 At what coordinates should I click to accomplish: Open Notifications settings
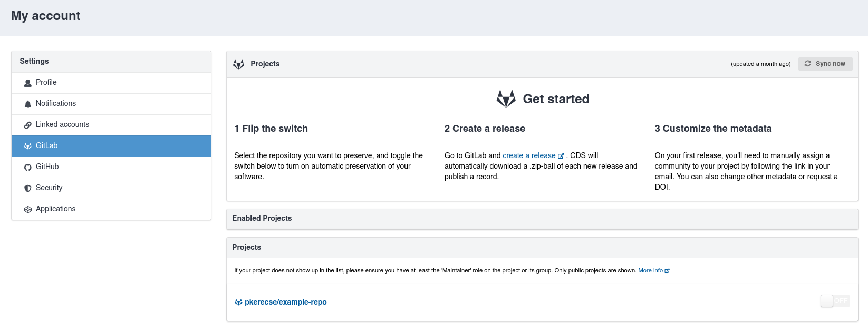111,104
